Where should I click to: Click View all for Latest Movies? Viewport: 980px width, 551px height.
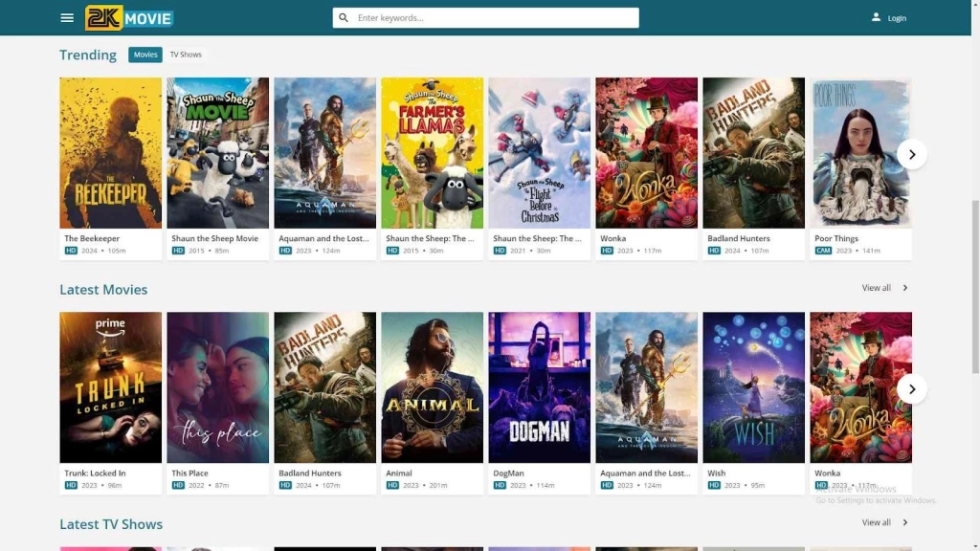877,288
